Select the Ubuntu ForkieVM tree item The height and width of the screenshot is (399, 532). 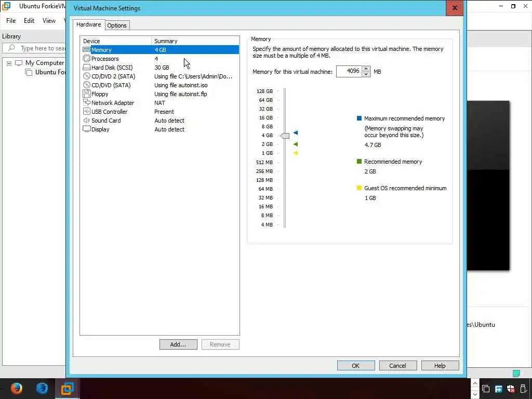click(50, 72)
